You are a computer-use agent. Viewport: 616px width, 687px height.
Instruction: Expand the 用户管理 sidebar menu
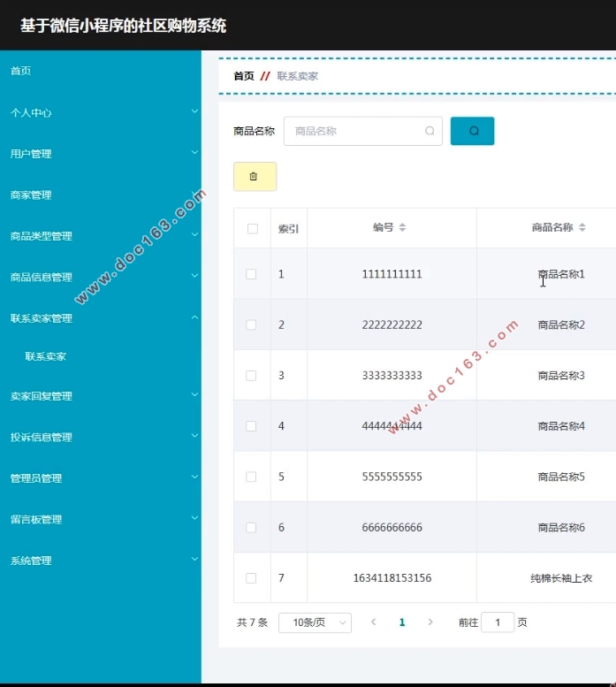101,154
